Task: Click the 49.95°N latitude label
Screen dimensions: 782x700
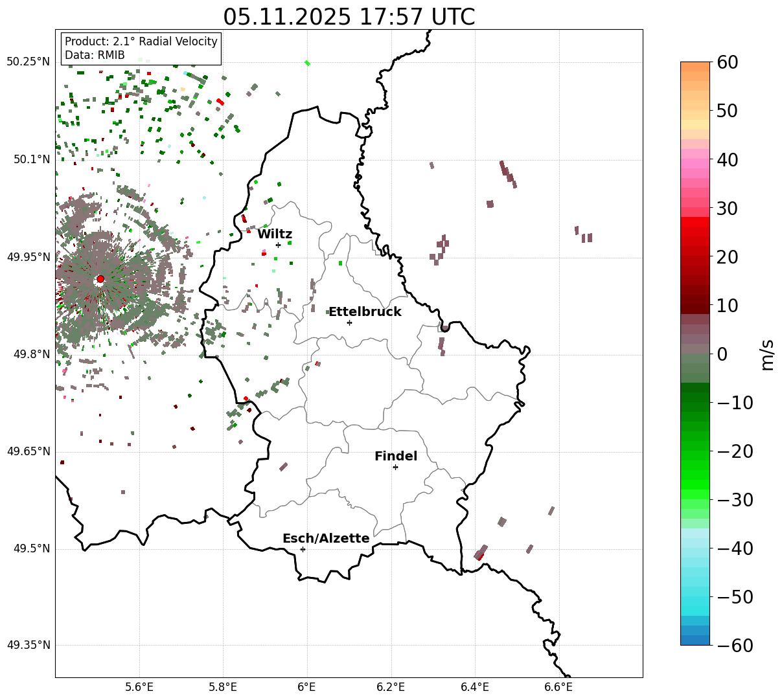Action: [x=28, y=257]
